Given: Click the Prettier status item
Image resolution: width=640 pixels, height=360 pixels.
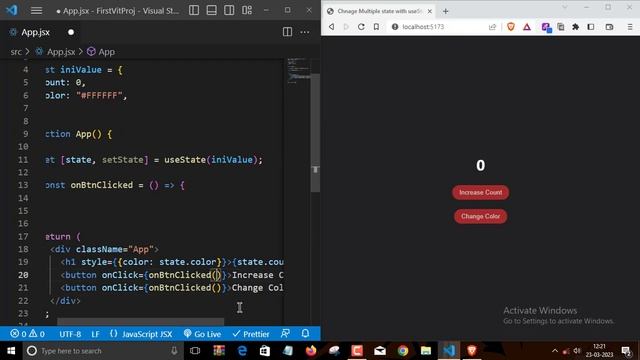Looking at the screenshot, I should 251,334.
